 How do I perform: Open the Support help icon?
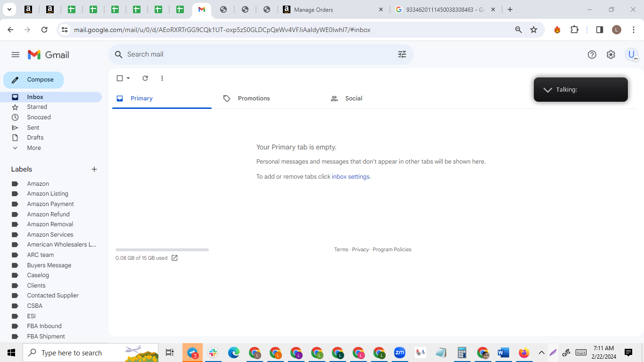point(592,55)
